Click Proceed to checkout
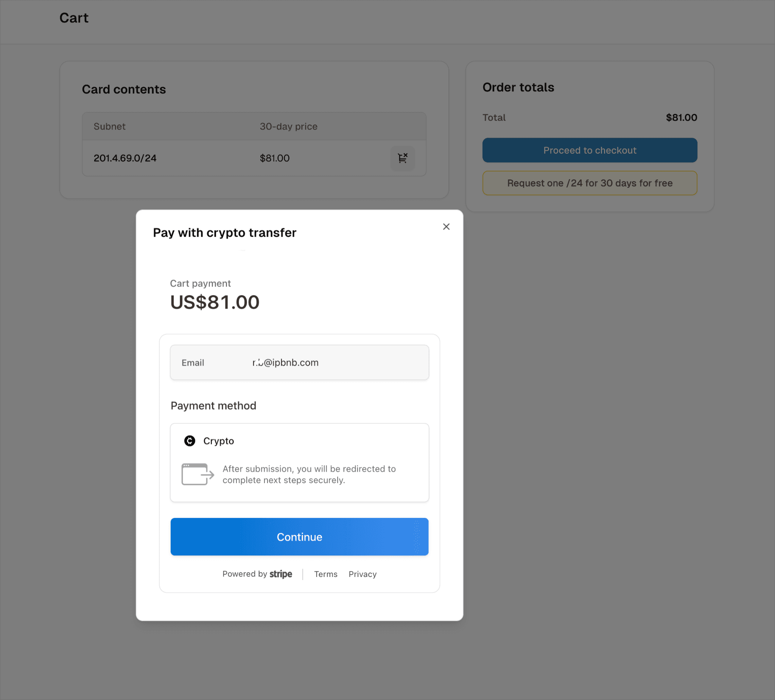This screenshot has height=700, width=775. [590, 150]
